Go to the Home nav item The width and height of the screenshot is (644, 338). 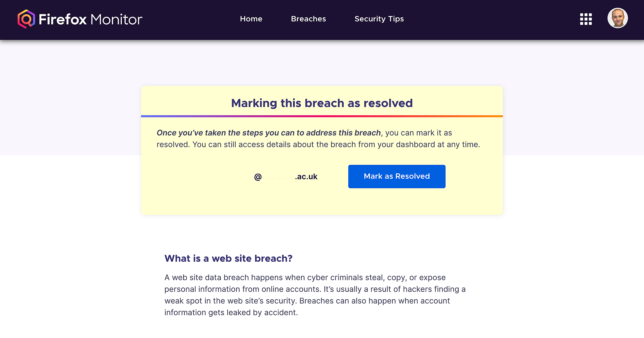click(x=251, y=19)
